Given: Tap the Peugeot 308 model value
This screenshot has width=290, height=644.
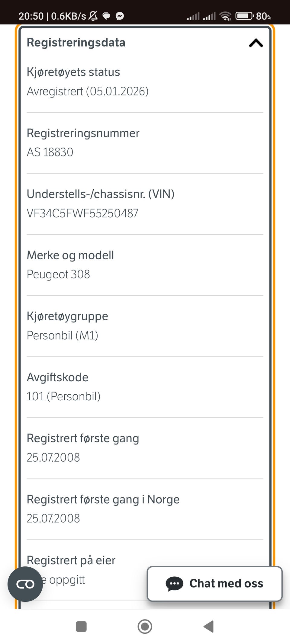Looking at the screenshot, I should (58, 274).
